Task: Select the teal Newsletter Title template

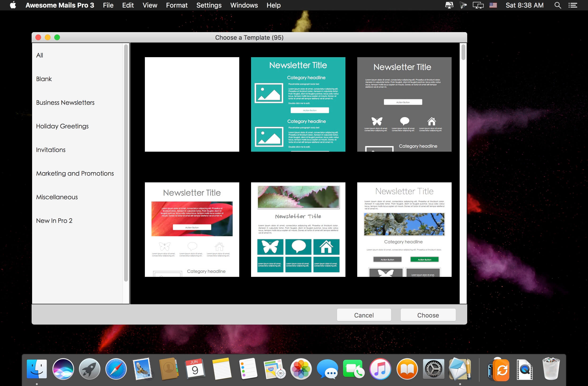Action: pyautogui.click(x=298, y=104)
